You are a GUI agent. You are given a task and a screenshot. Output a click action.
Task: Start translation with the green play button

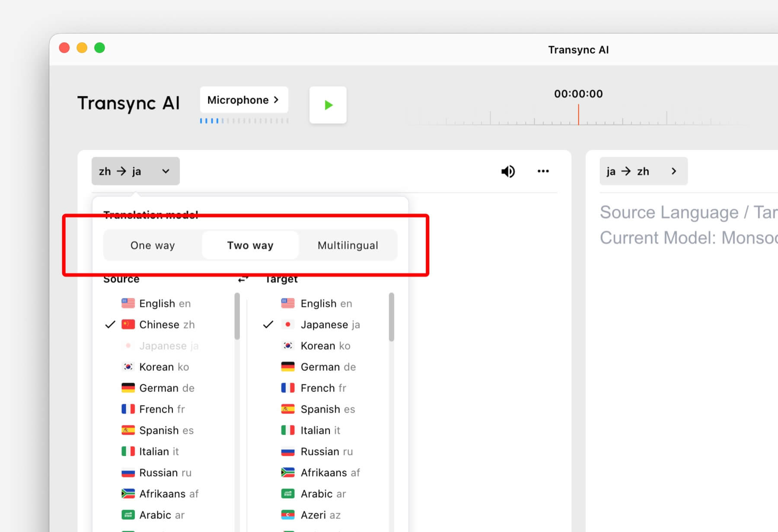click(328, 105)
